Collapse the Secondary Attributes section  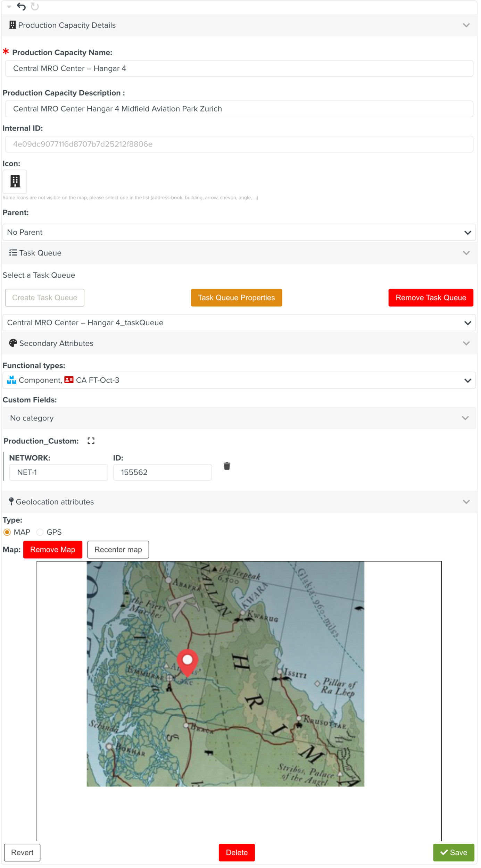coord(466,343)
